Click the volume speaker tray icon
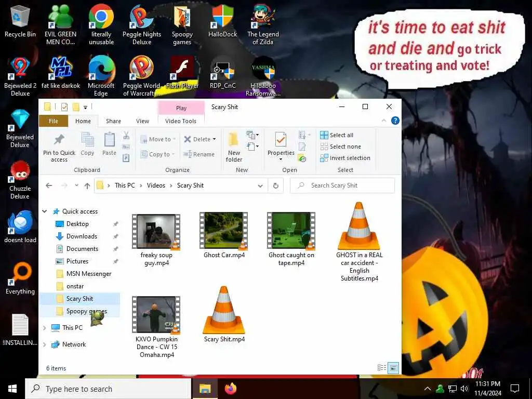This screenshot has width=532, height=399. 464,389
